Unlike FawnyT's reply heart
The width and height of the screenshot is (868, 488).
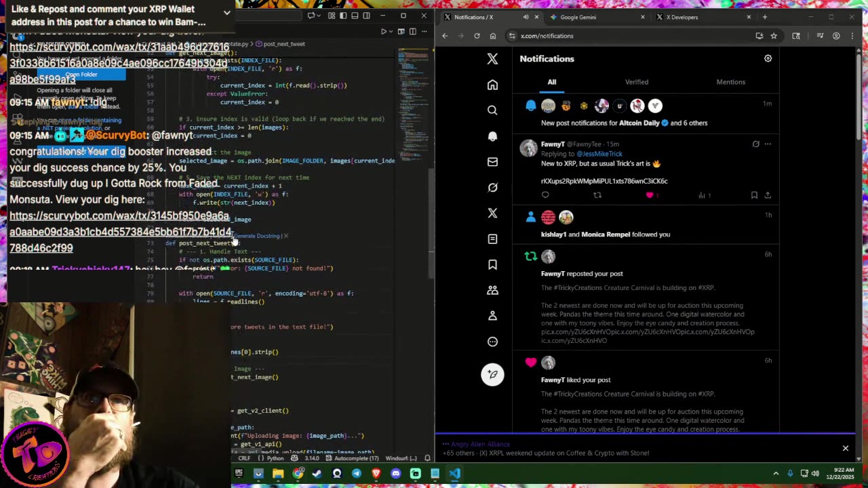point(650,195)
